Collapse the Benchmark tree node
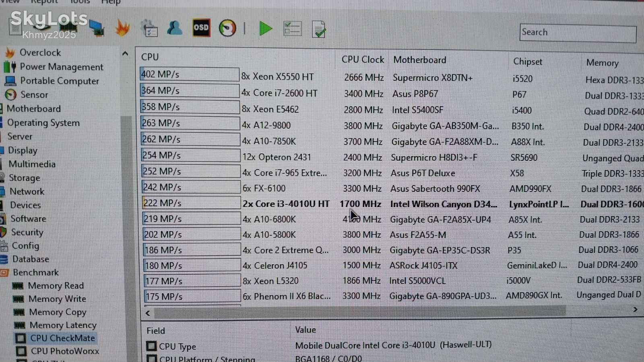Viewport: 644px width, 362px height. click(35, 272)
